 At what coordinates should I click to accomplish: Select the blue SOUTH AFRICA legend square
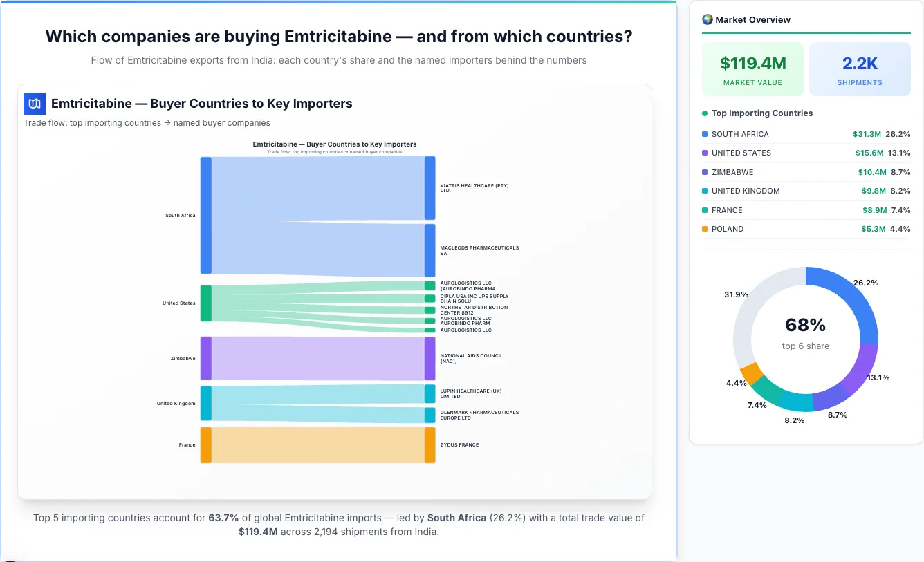pyautogui.click(x=704, y=134)
